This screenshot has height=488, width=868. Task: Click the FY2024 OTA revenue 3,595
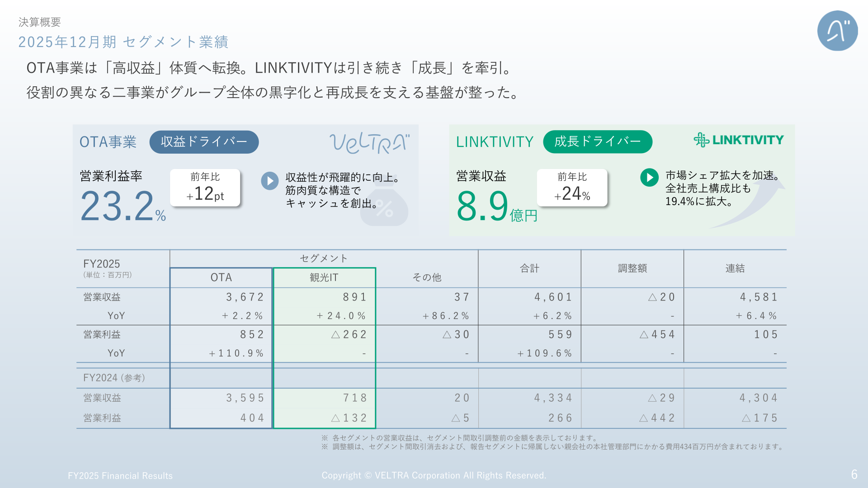(245, 398)
